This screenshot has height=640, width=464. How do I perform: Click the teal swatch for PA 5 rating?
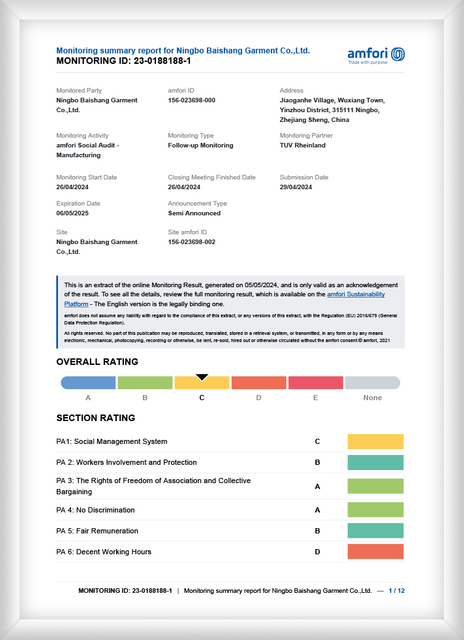pos(375,531)
